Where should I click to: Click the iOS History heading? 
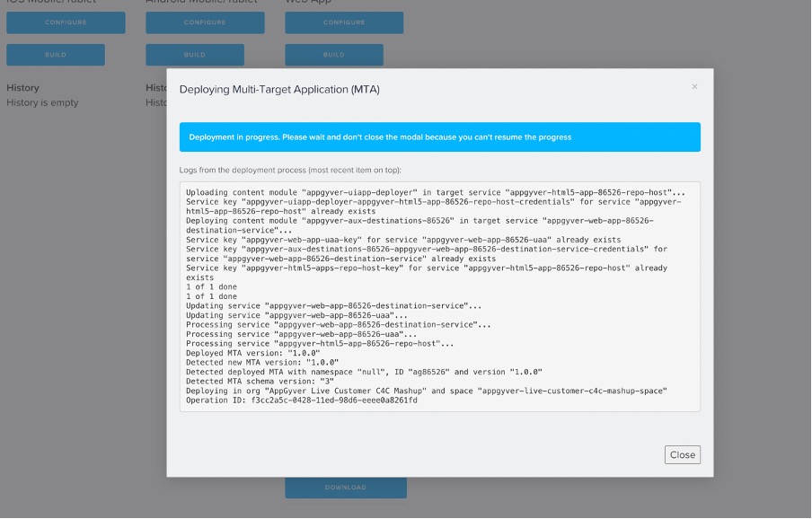coord(22,88)
